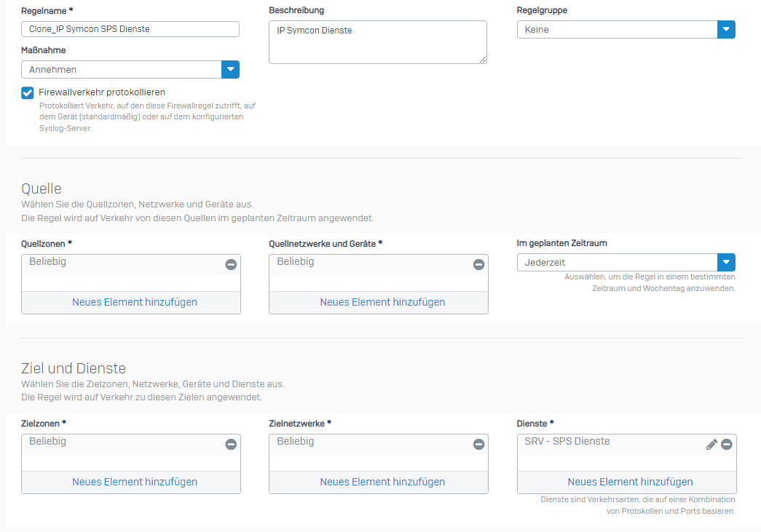Uncheck Firewallverkehr protokollieren checkbox
Screen dimensions: 761x532
pos(28,92)
